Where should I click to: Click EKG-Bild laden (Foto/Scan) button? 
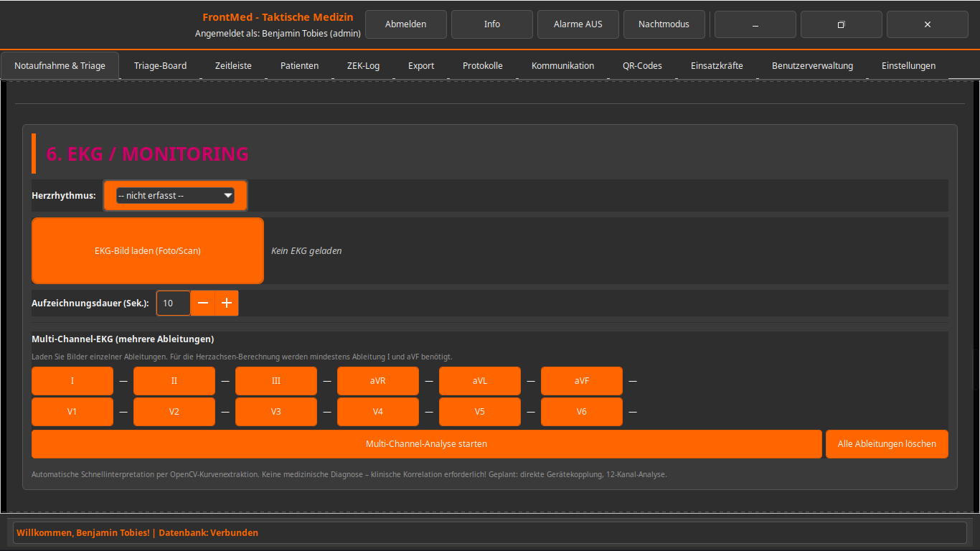(148, 251)
